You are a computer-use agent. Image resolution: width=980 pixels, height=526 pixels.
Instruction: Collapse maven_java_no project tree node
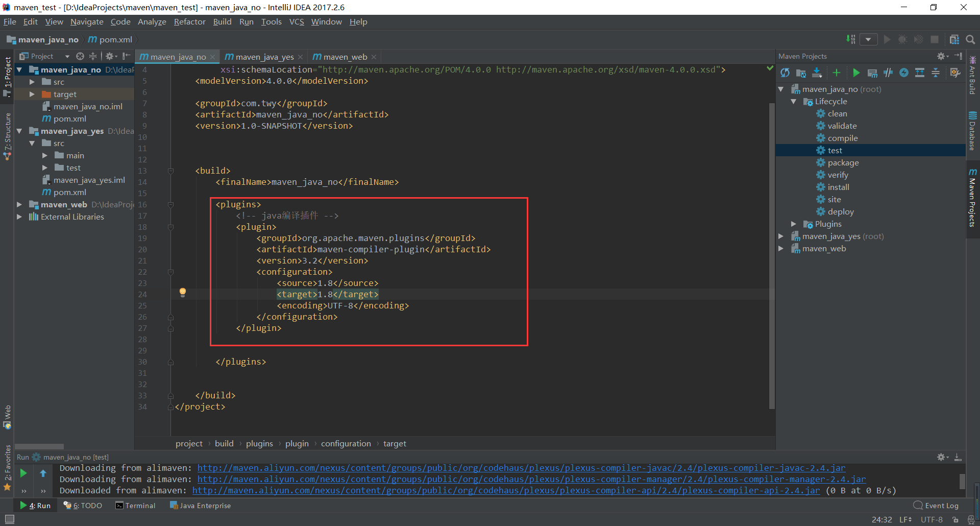[x=19, y=69]
